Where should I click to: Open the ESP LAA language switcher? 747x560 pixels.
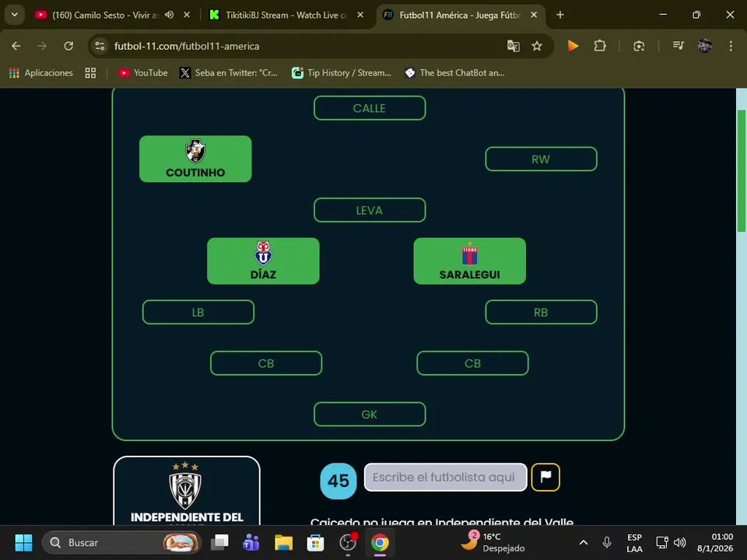pyautogui.click(x=634, y=543)
